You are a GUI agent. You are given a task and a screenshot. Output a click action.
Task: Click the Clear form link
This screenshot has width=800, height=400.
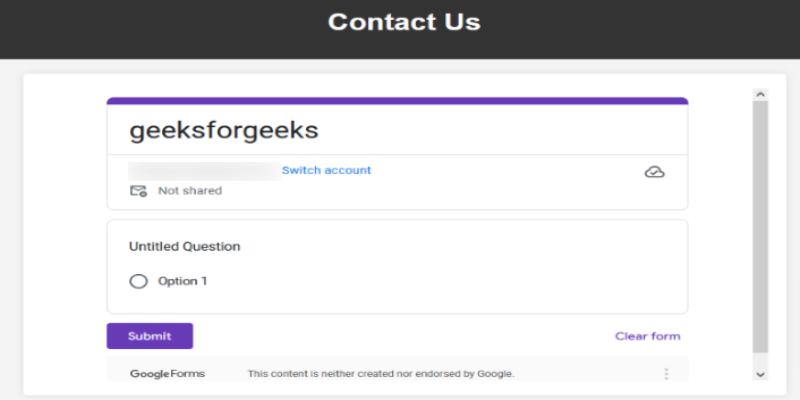point(647,336)
